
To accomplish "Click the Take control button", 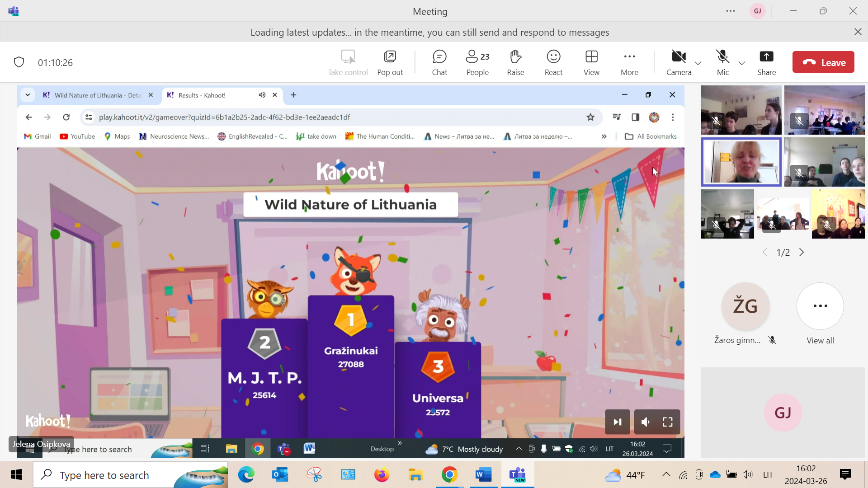I will point(348,62).
